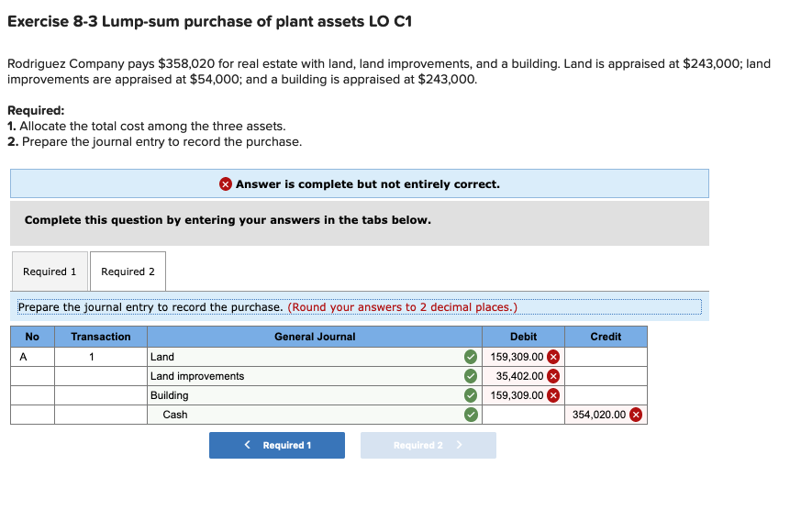This screenshot has height=532, width=790.
Task: Click the green check beside the Land row
Action: point(470,357)
